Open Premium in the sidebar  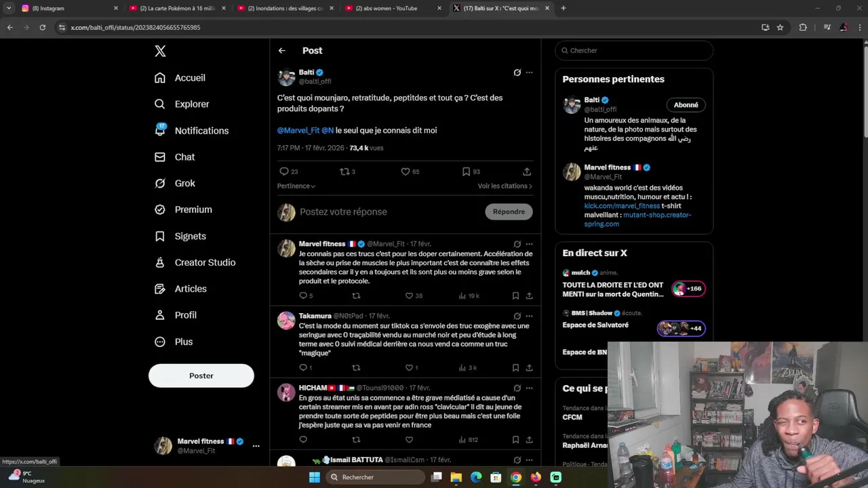(183, 209)
